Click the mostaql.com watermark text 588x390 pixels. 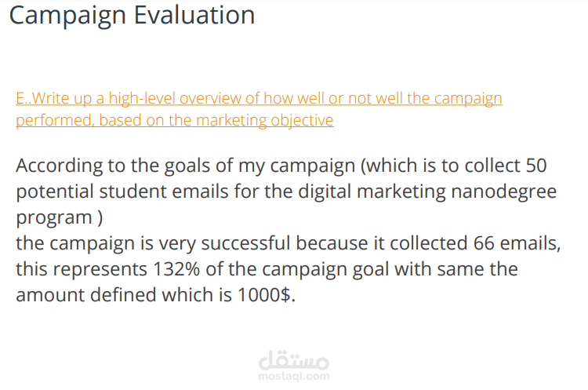(x=293, y=377)
